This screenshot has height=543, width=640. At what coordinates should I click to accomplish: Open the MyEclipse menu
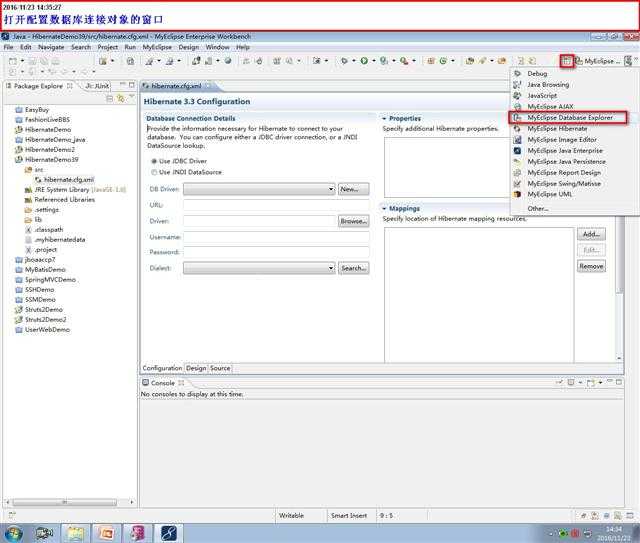click(x=157, y=47)
